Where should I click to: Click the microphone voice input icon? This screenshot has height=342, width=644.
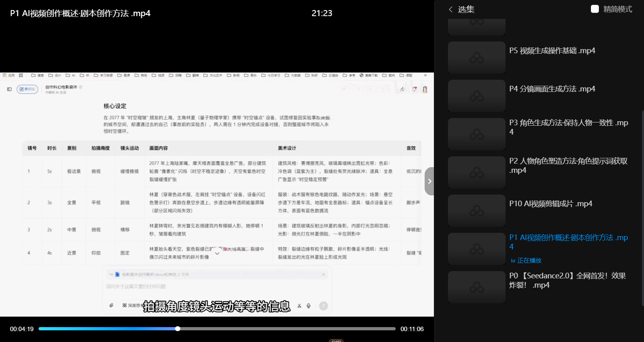click(x=309, y=306)
